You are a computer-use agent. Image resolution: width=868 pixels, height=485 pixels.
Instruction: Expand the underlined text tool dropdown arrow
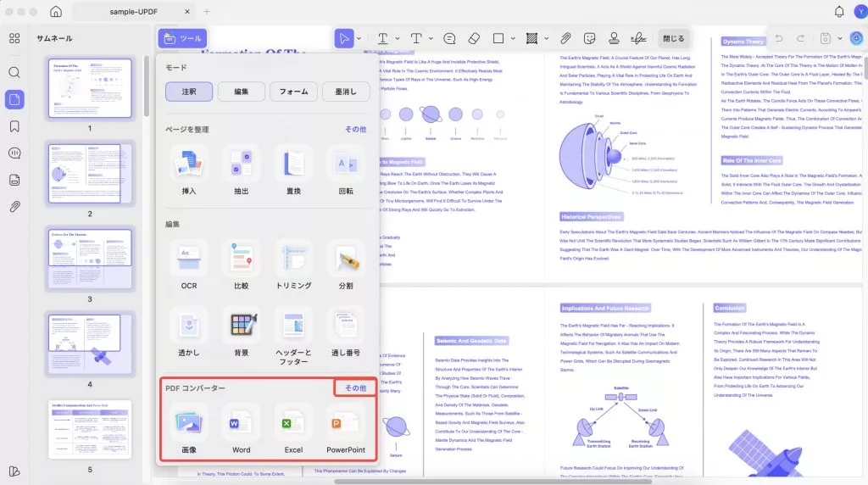(398, 39)
